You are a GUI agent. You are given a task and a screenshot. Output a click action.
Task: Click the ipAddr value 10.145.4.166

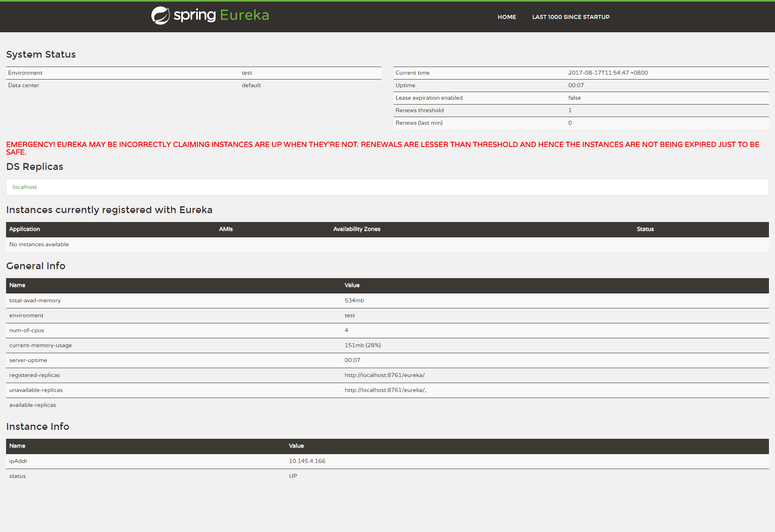click(307, 461)
